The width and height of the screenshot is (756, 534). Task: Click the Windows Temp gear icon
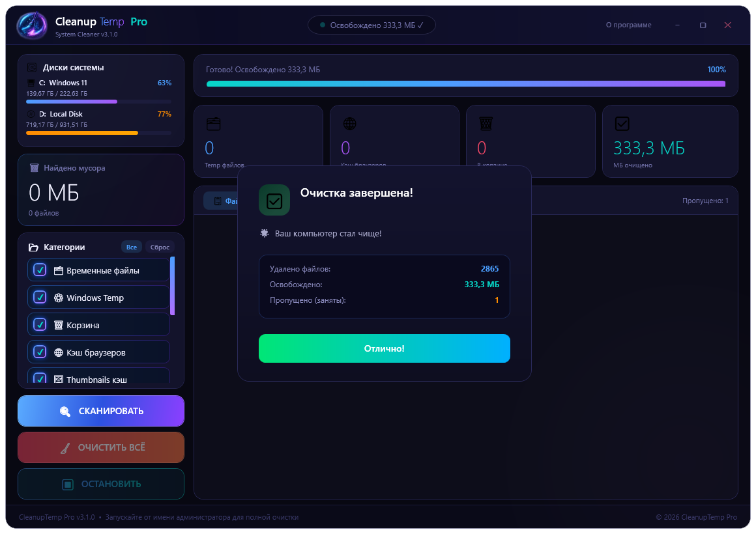pos(59,298)
